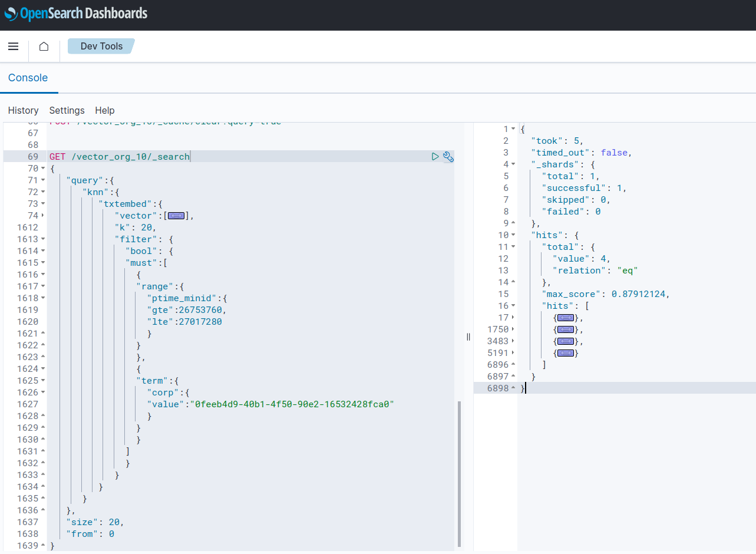Click "max_score": 0.87912124 in response
The image size is (756, 554).
click(606, 294)
